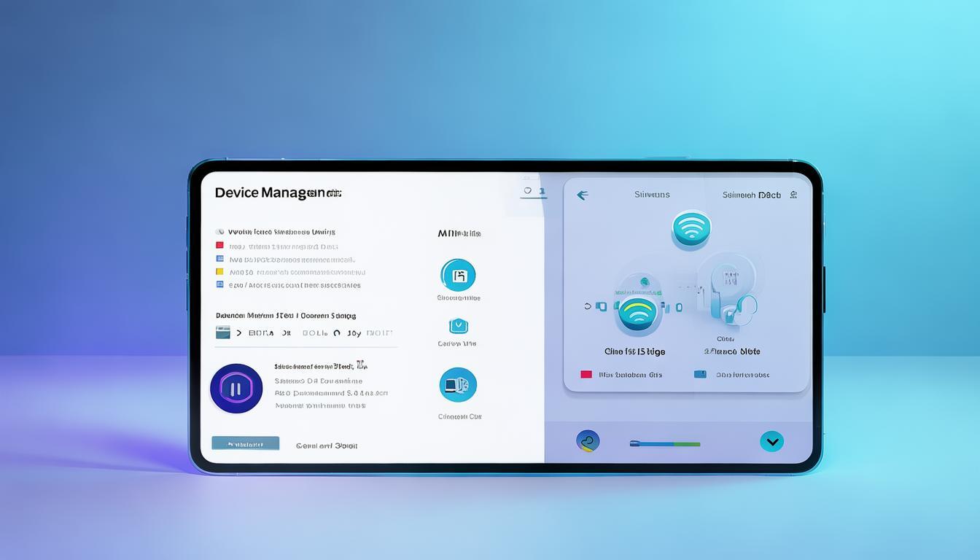Screen dimensions: 980x560
Task: Click the blue-green progress bar
Action: click(664, 443)
